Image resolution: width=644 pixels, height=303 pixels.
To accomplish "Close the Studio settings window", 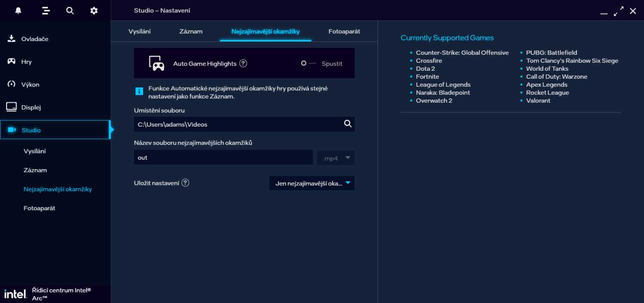I will (x=633, y=11).
